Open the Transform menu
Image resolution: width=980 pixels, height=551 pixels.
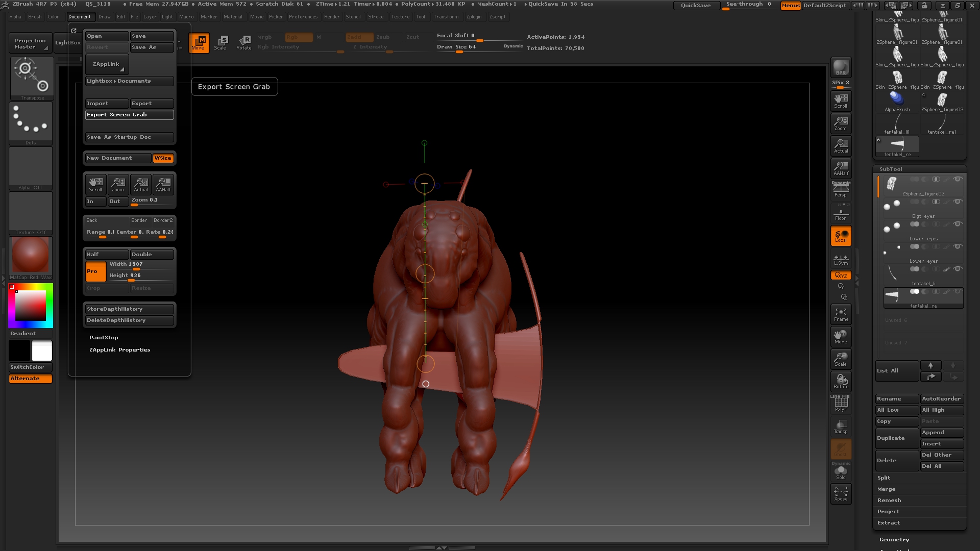coord(446,17)
